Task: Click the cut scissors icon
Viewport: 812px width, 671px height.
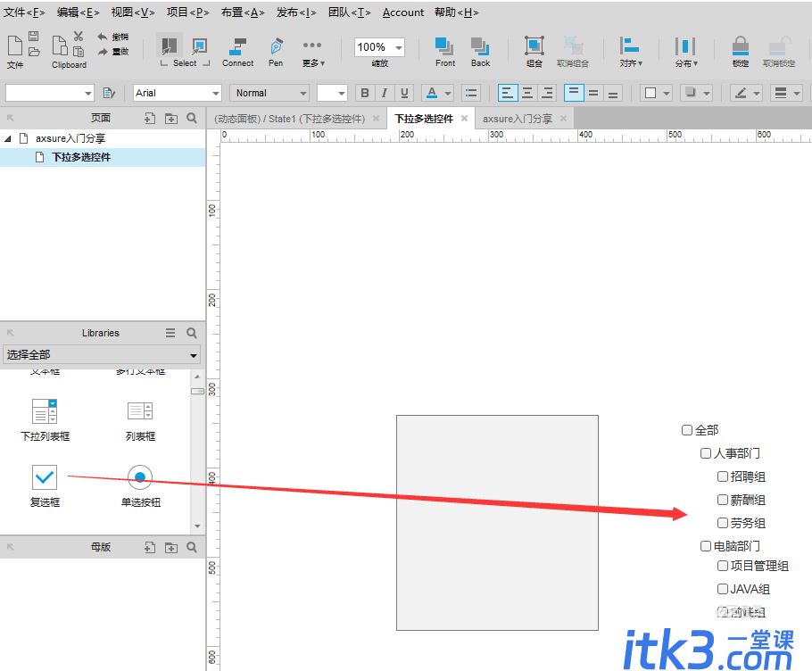Action: point(79,36)
